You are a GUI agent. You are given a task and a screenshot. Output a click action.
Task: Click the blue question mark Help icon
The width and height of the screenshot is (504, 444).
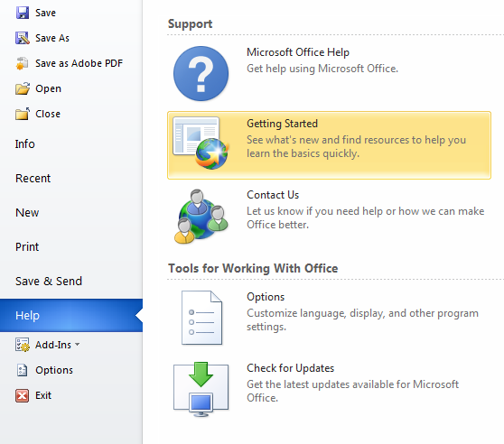point(201,73)
